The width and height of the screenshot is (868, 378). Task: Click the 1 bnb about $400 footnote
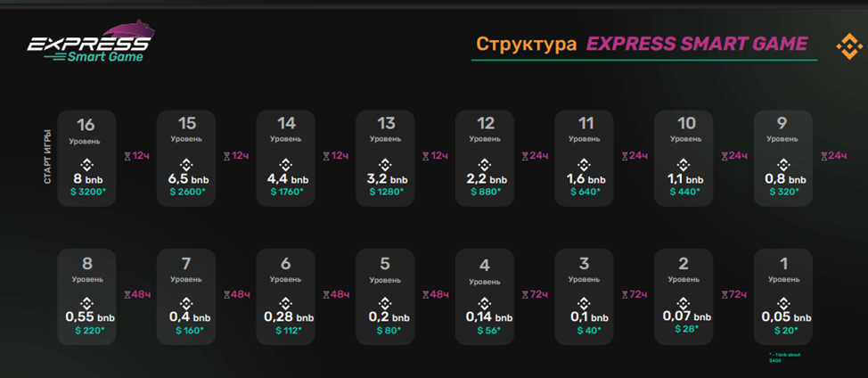[783, 357]
